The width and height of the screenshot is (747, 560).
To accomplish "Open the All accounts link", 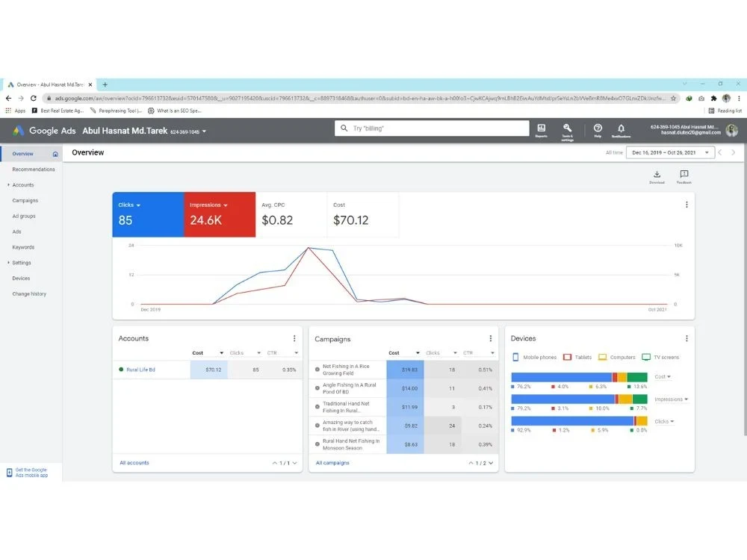I will point(134,462).
